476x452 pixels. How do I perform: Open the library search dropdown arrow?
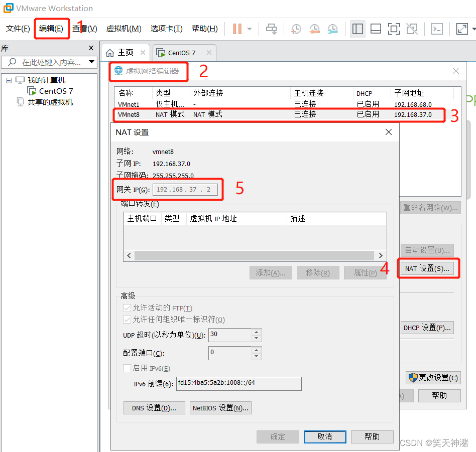[91, 62]
